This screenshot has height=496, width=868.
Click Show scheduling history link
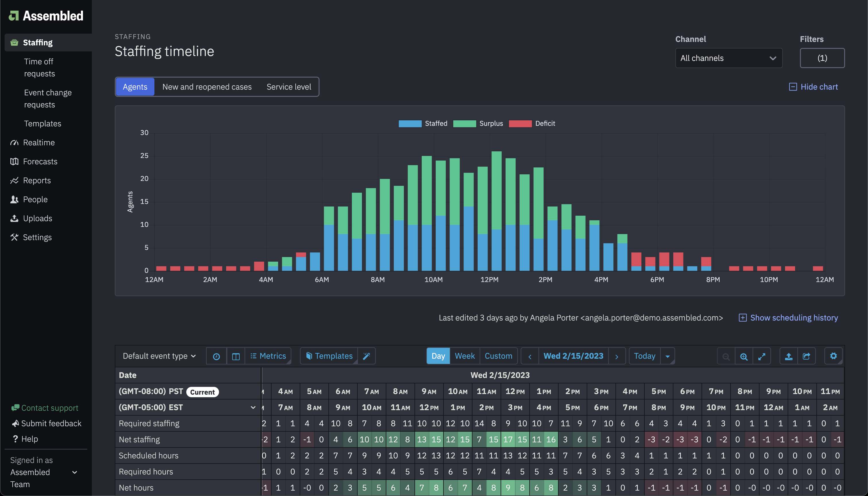(x=794, y=318)
